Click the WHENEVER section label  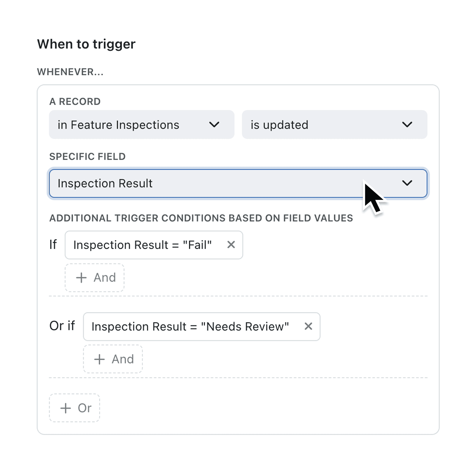(70, 71)
